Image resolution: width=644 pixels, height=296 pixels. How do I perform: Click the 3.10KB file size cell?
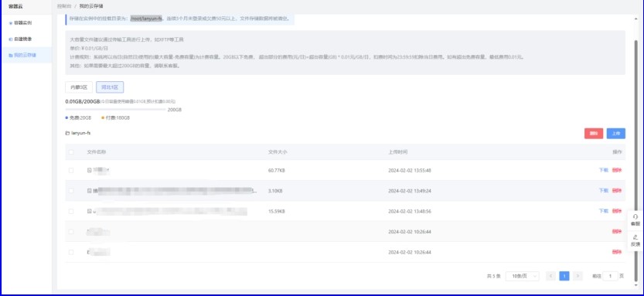click(x=275, y=190)
